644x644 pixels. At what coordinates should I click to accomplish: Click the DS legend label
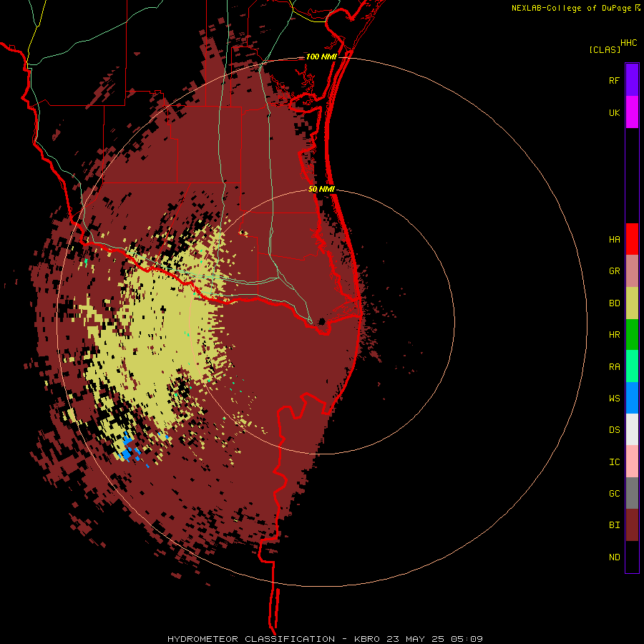614,430
